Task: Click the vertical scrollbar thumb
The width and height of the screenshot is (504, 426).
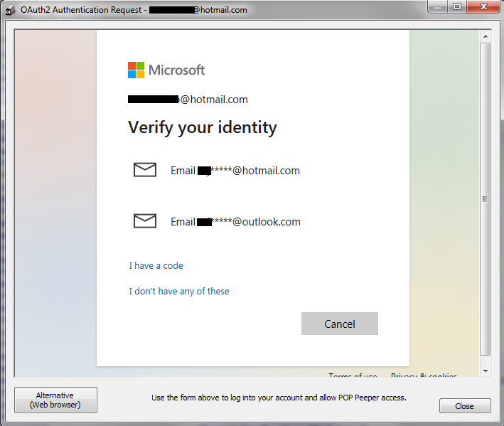Action: tap(485, 199)
